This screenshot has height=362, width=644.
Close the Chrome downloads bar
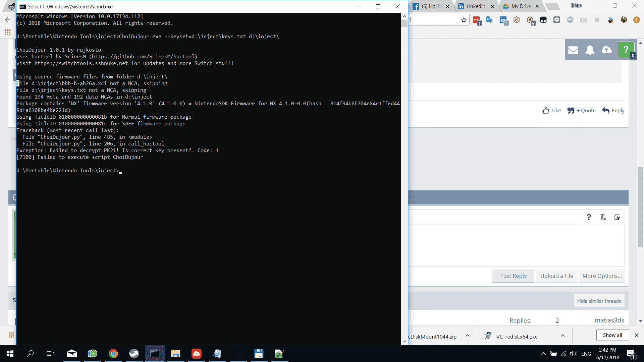(636, 335)
